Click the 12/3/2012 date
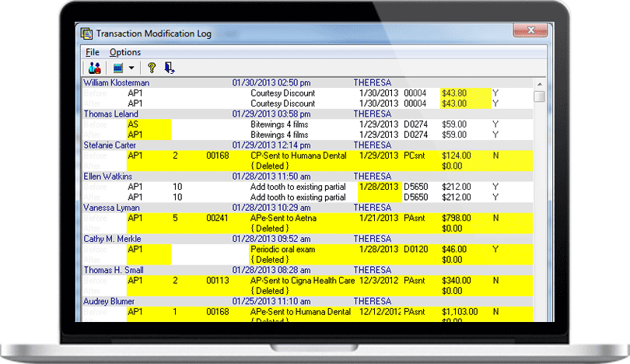This screenshot has width=630, height=364. pos(379,281)
